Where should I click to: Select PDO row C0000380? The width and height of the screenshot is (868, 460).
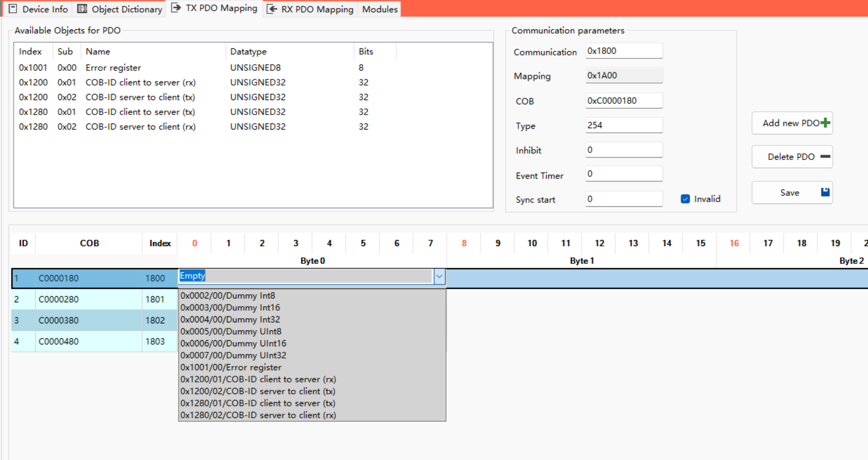click(89, 320)
